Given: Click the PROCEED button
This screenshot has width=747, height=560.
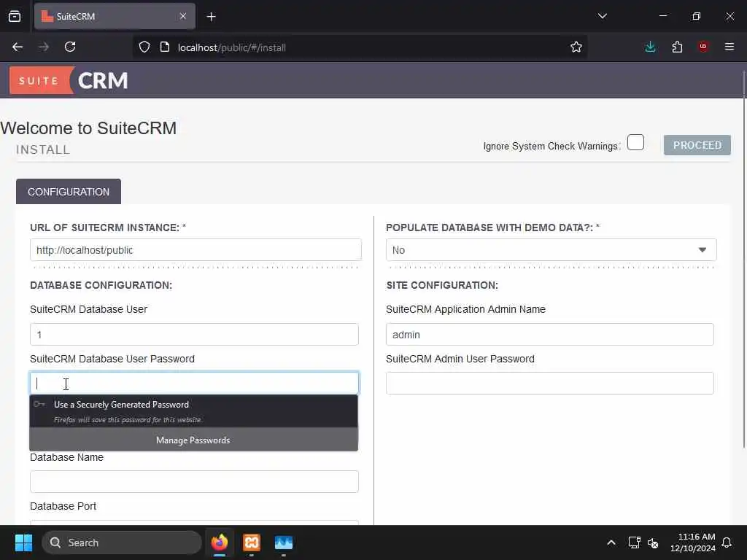Looking at the screenshot, I should (697, 145).
